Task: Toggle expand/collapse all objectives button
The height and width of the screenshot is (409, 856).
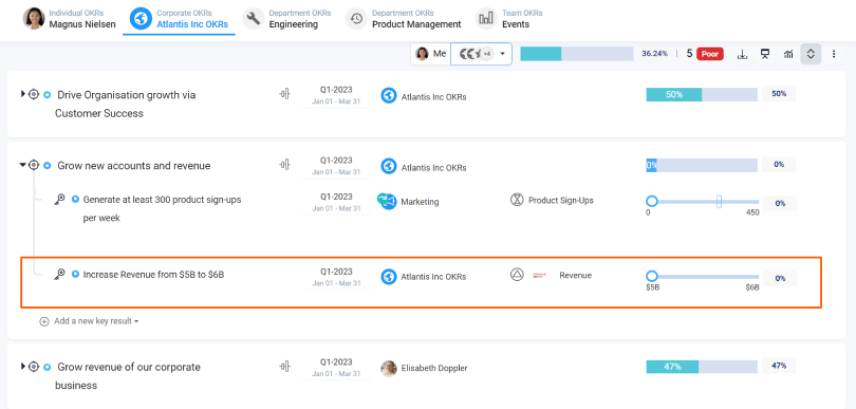Action: [811, 54]
